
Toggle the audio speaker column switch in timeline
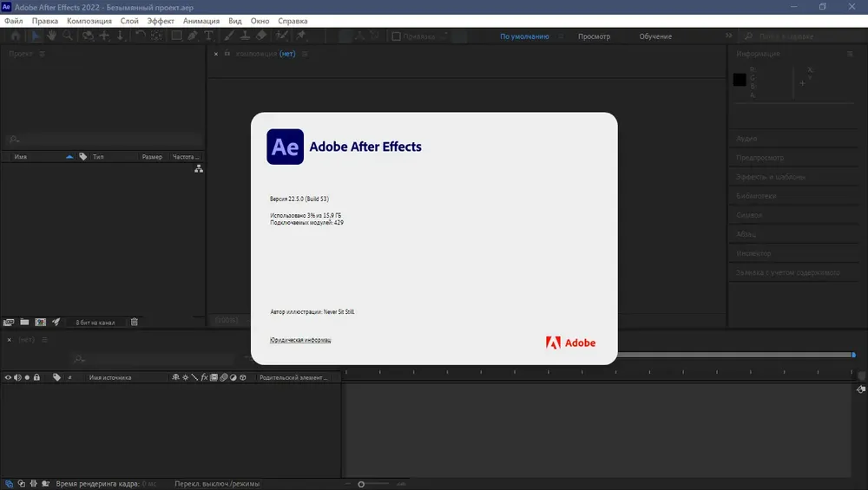[17, 377]
